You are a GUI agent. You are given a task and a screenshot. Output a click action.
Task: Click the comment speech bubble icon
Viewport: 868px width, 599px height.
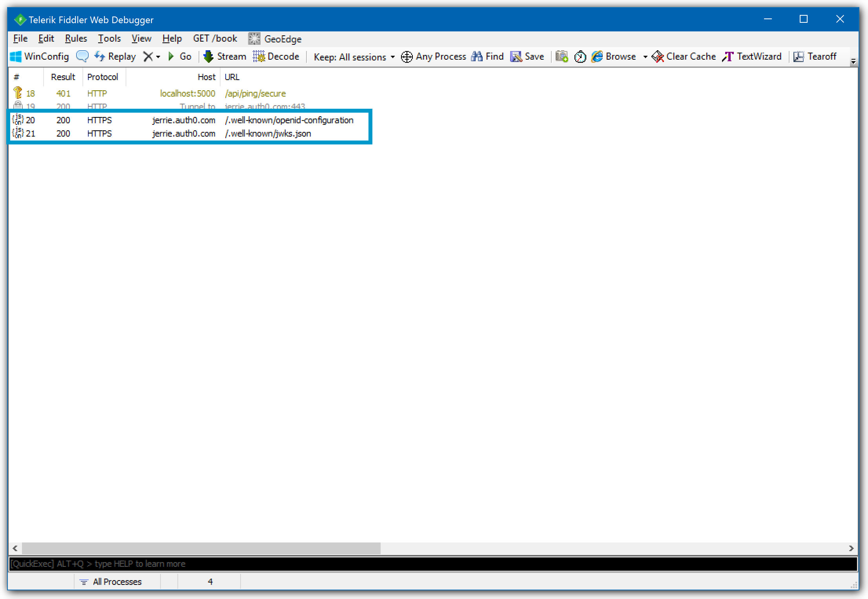(x=82, y=57)
